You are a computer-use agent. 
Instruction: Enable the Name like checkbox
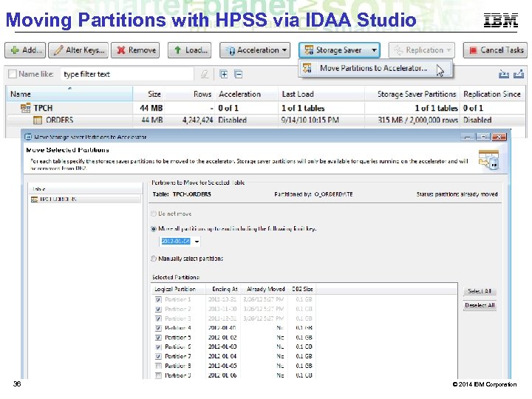(x=13, y=74)
